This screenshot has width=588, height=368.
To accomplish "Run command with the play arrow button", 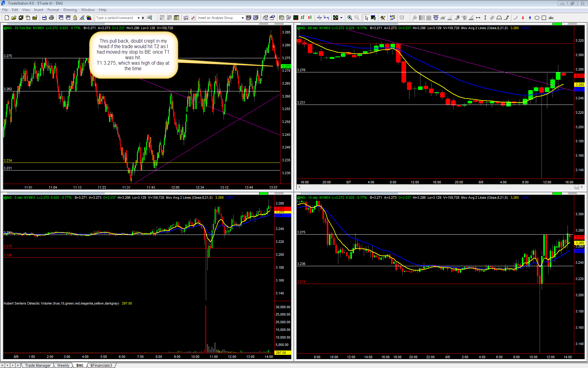I will click(143, 18).
